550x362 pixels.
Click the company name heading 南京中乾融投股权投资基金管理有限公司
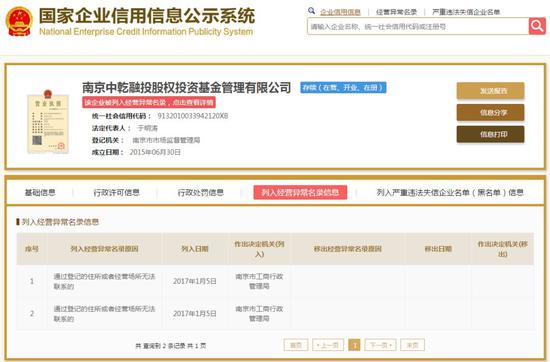pyautogui.click(x=187, y=87)
